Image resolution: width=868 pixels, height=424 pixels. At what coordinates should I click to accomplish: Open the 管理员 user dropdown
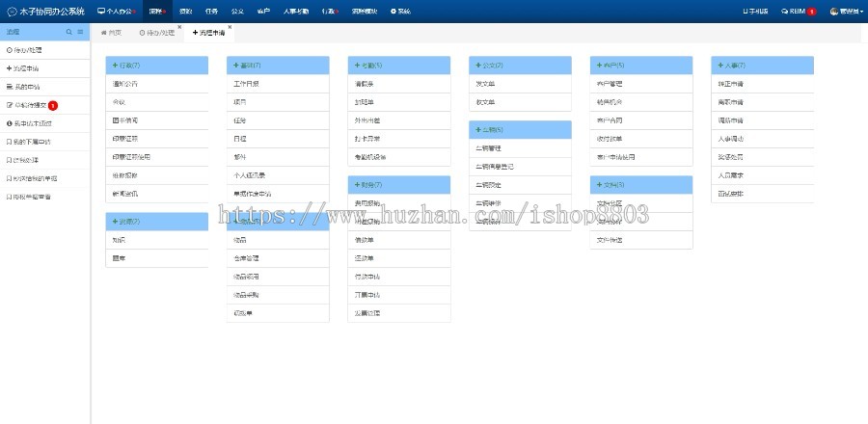pos(845,11)
